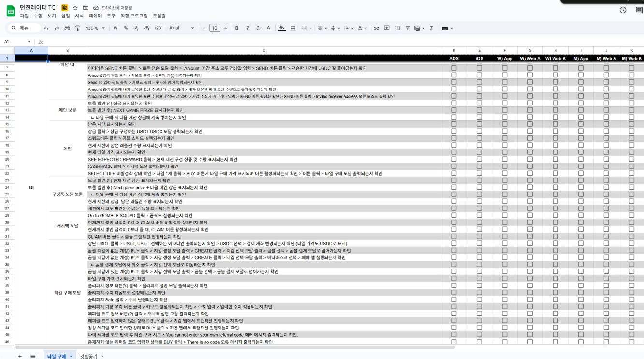Click the cloud save status icon

click(x=96, y=8)
